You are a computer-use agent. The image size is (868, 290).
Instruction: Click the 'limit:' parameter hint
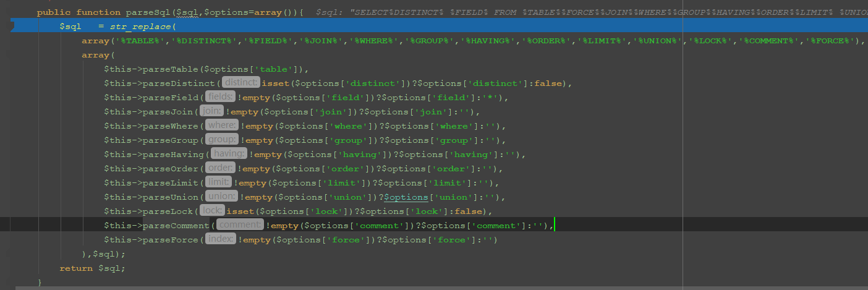(x=218, y=182)
